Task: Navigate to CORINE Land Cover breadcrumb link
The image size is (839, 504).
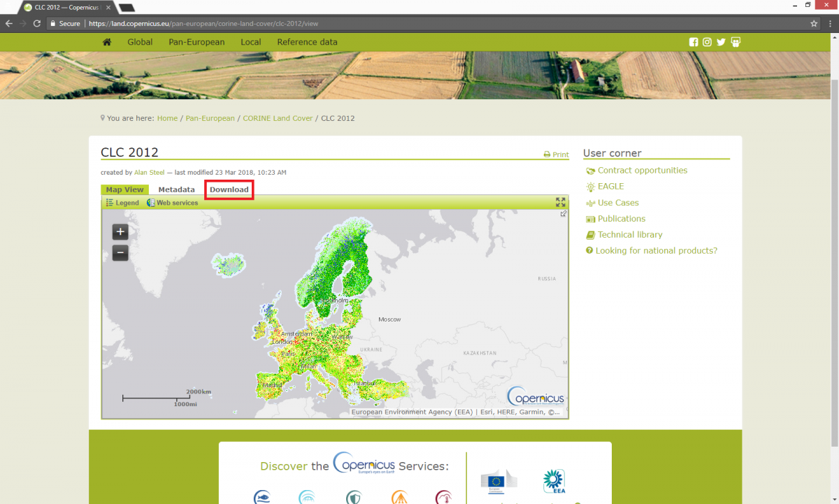Action: pyautogui.click(x=278, y=118)
